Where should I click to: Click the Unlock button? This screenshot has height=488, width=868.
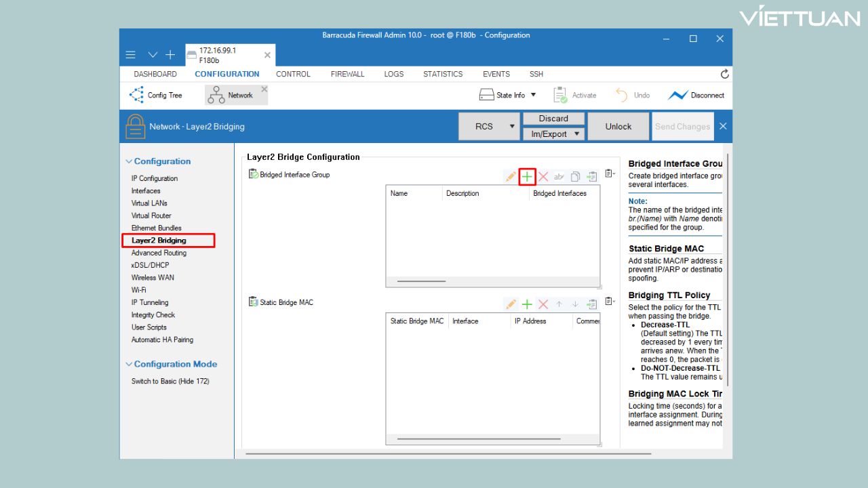tap(618, 127)
